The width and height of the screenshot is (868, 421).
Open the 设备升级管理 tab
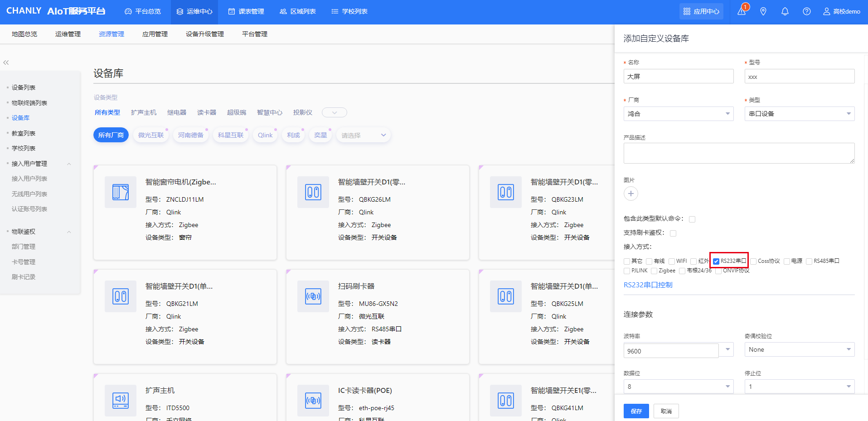pyautogui.click(x=205, y=34)
